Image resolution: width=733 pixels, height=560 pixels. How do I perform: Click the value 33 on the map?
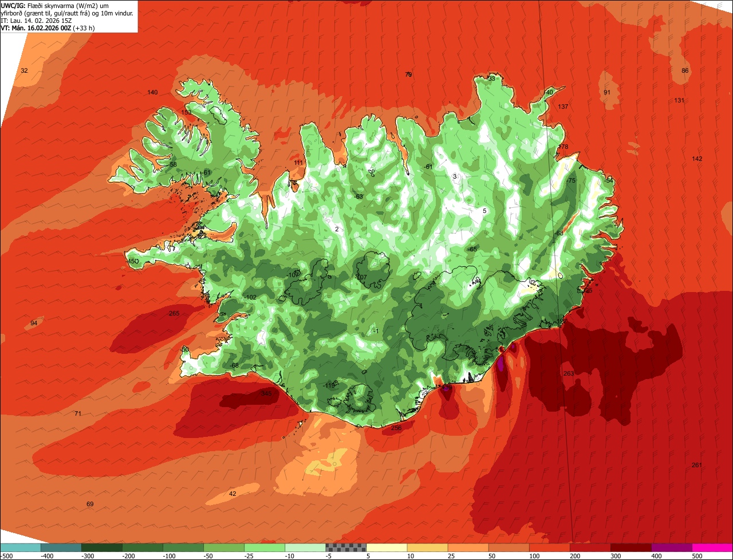[x=491, y=78]
